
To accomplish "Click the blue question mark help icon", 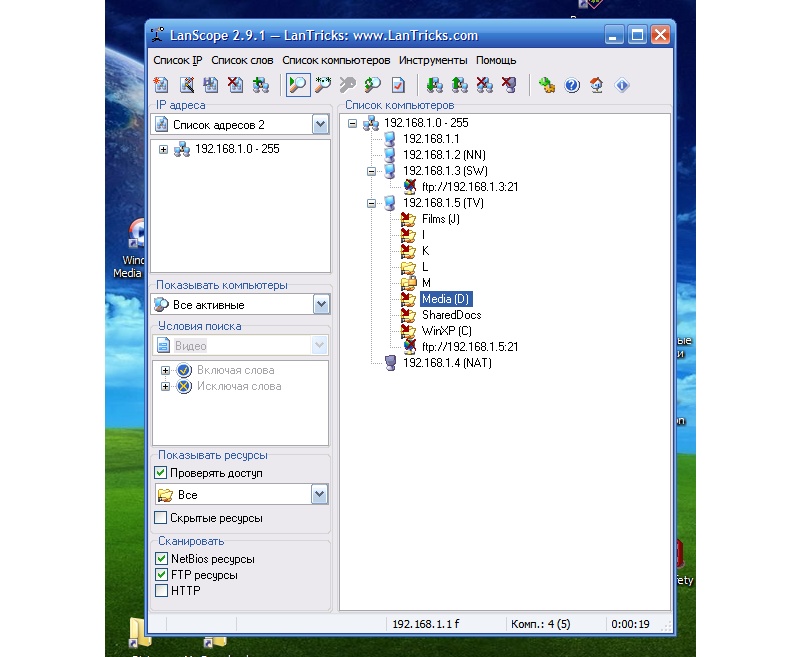I will 572,86.
